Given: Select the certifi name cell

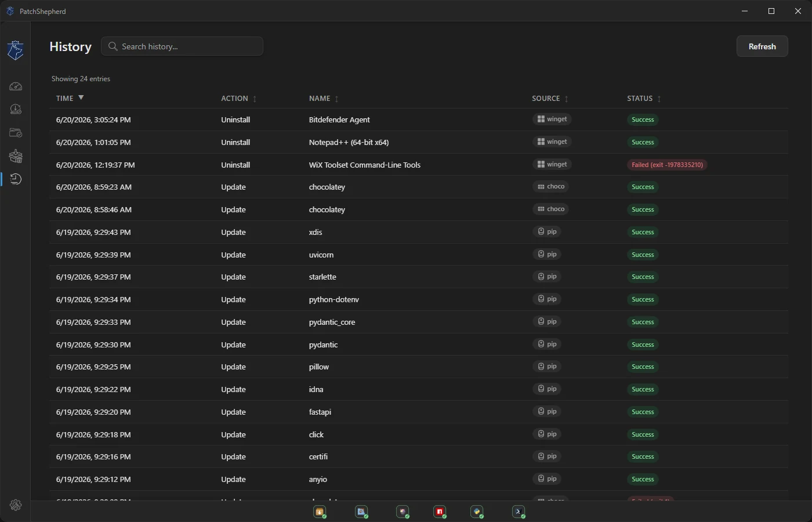Looking at the screenshot, I should coord(318,456).
